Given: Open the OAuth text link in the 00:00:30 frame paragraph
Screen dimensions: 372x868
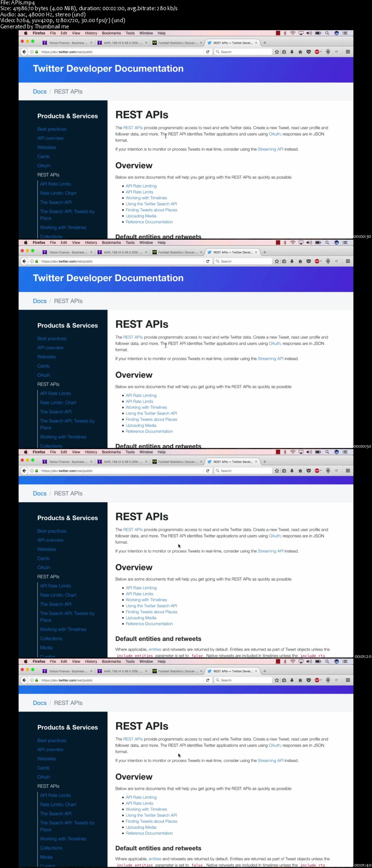Looking at the screenshot, I should click(x=274, y=134).
